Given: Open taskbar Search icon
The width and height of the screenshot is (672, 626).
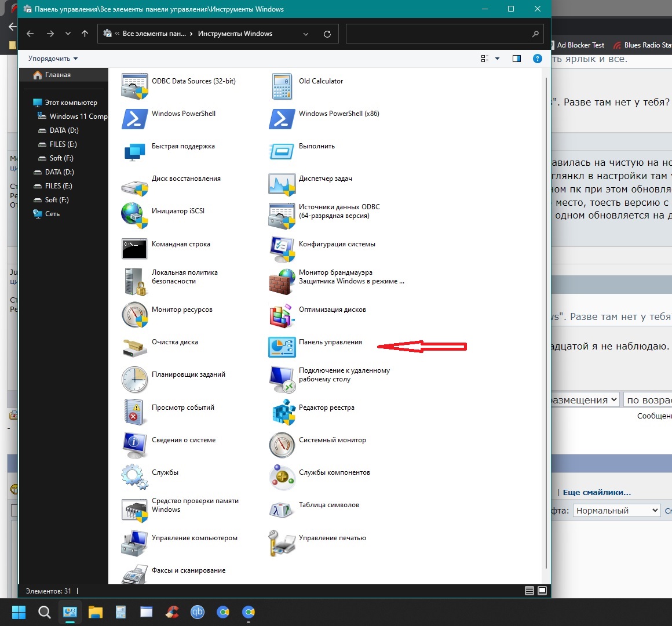Looking at the screenshot, I should click(x=44, y=612).
